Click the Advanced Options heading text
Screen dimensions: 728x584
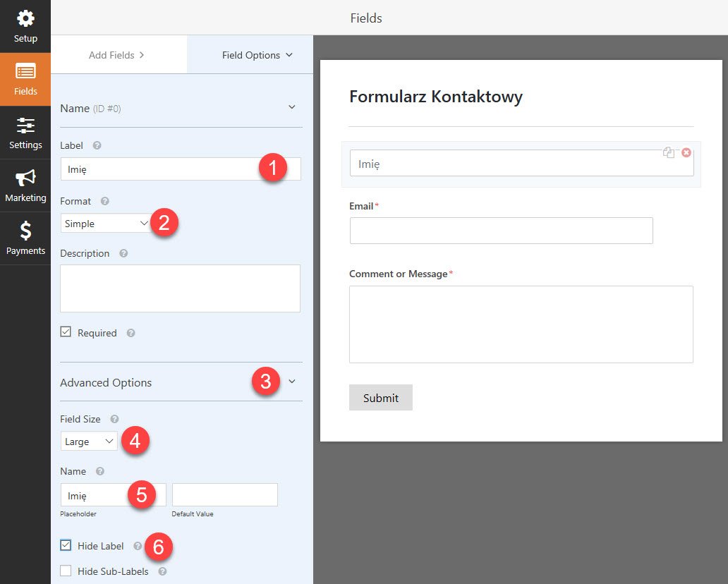106,382
